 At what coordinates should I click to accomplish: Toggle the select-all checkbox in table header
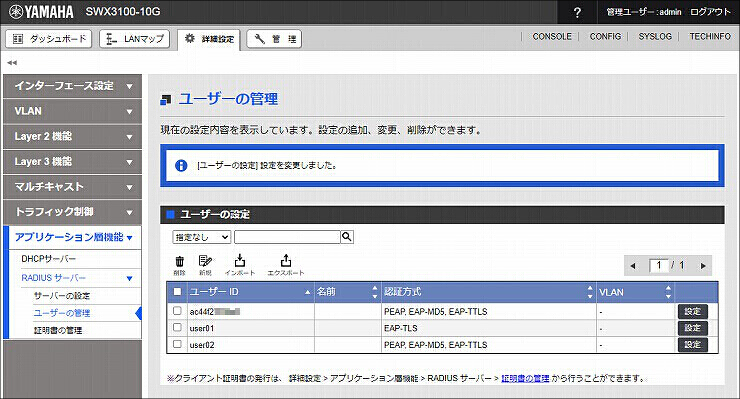tap(177, 292)
